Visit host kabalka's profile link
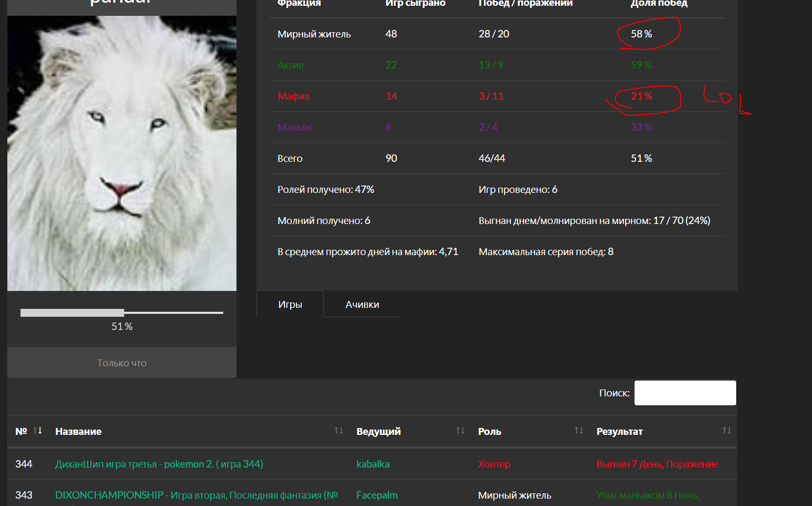Image resolution: width=812 pixels, height=506 pixels. 373,464
